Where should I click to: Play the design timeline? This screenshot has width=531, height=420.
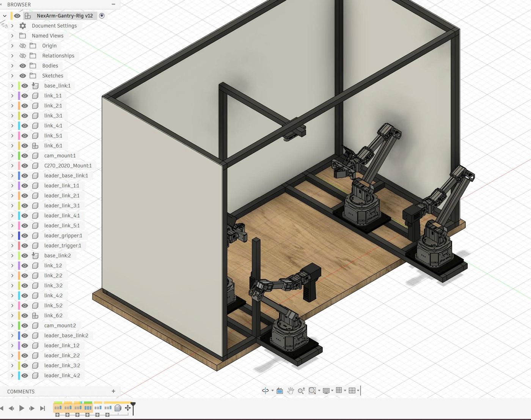click(x=22, y=408)
